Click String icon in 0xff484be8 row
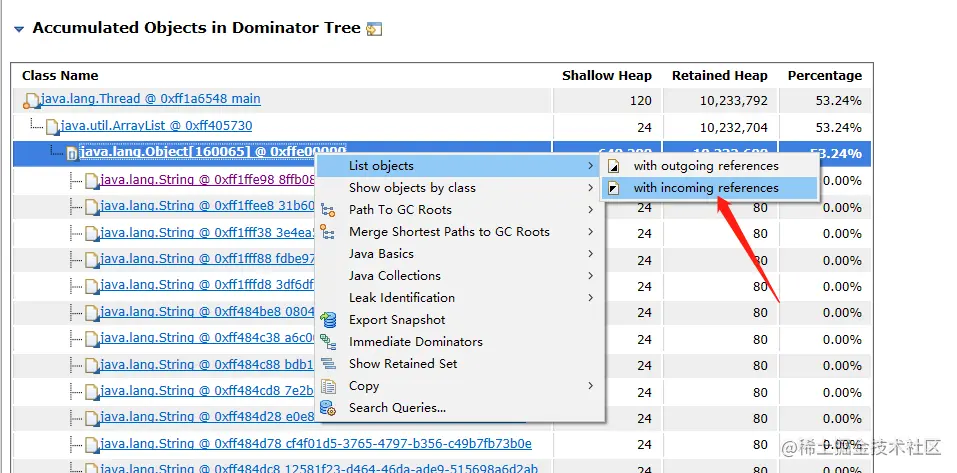957x473 pixels. (92, 313)
